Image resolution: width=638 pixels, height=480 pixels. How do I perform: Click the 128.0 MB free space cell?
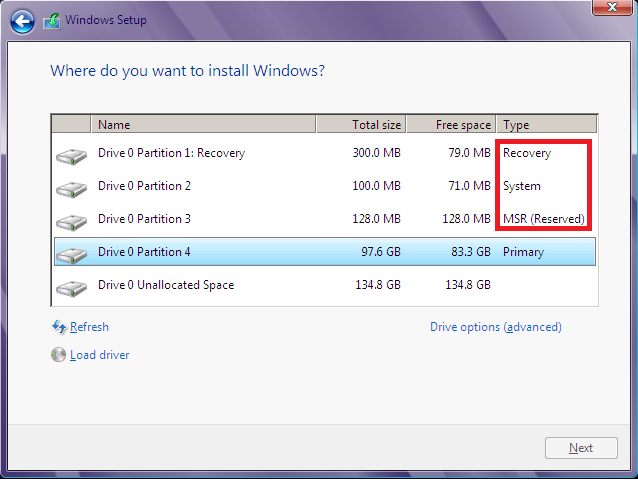point(466,219)
